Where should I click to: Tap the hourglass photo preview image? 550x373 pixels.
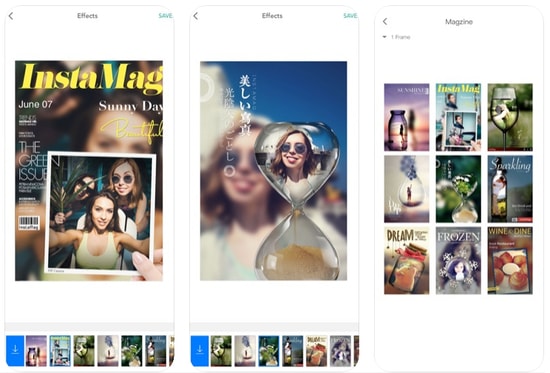(274, 171)
